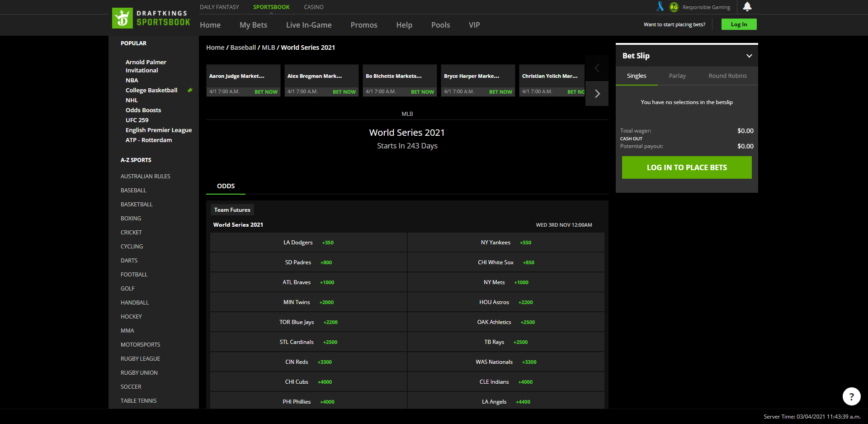The height and width of the screenshot is (424, 868).
Task: Click the flame icon beside College Basketball
Action: click(190, 90)
